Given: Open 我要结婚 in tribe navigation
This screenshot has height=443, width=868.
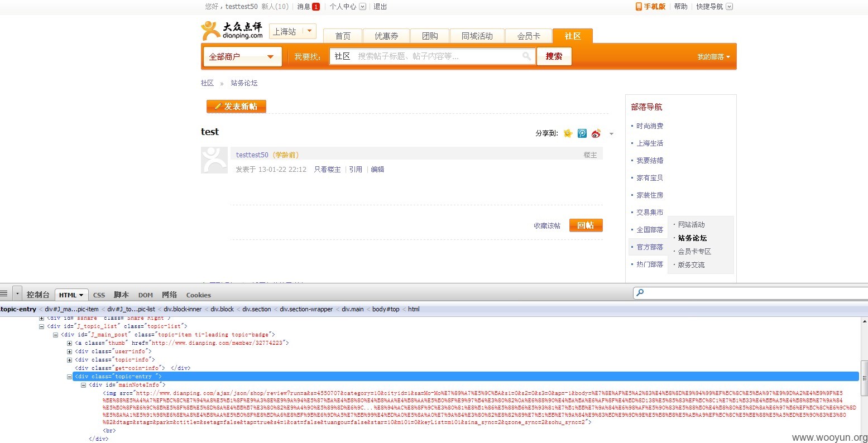Looking at the screenshot, I should pos(650,161).
